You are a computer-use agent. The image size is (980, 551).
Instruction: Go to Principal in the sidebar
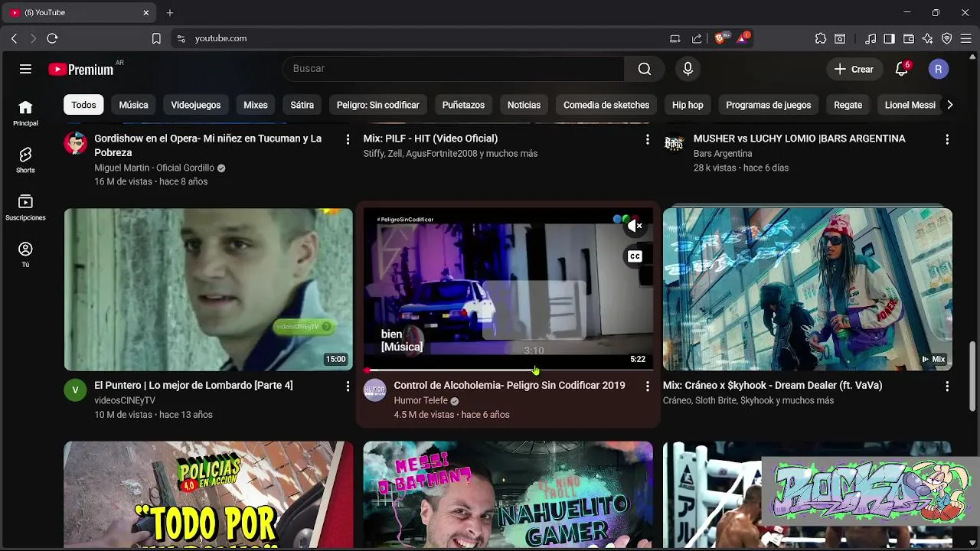(x=25, y=112)
